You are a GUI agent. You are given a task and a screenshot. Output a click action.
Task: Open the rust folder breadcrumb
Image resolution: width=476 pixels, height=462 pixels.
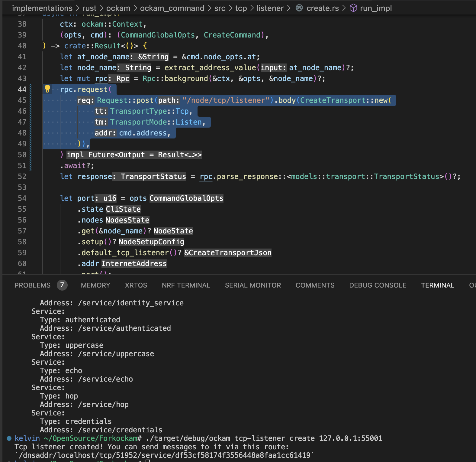coord(89,8)
